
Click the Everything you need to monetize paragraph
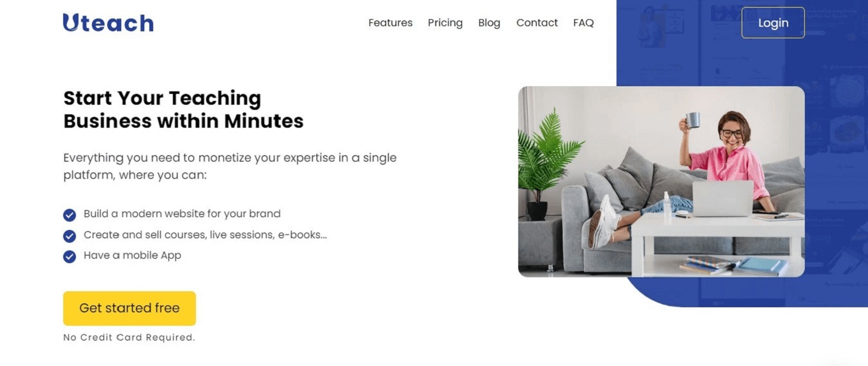(230, 166)
